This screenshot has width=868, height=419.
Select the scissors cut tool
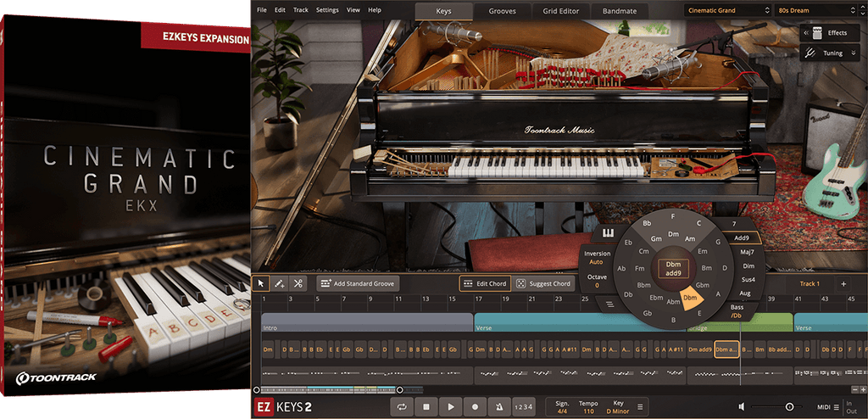[298, 284]
